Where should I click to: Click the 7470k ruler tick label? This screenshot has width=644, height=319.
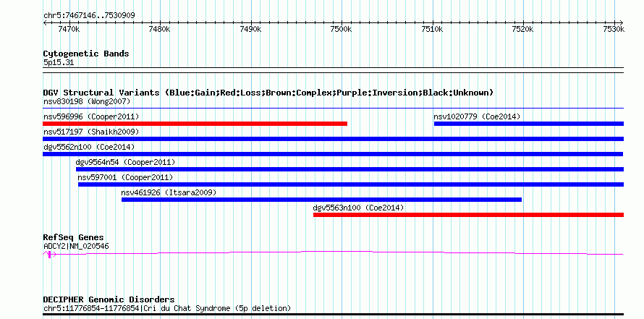click(x=69, y=29)
